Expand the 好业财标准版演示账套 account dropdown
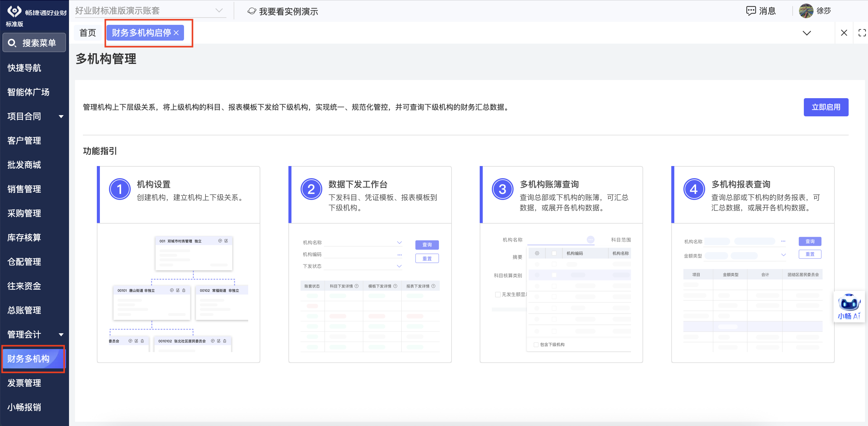Image resolution: width=868 pixels, height=426 pixels. pyautogui.click(x=219, y=11)
